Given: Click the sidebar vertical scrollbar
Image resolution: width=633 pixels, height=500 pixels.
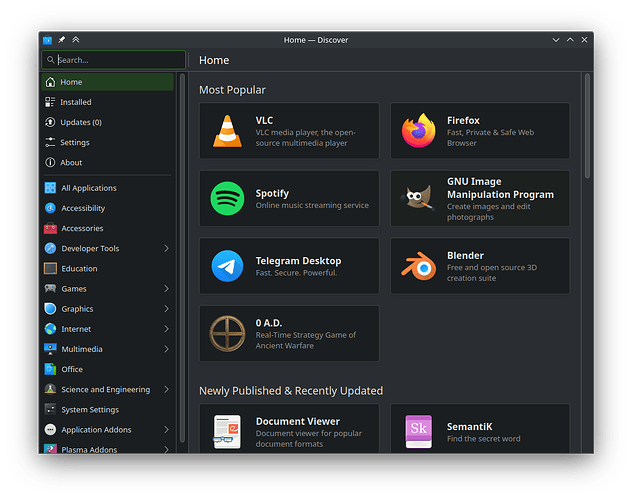Looking at the screenshot, I should [x=182, y=258].
